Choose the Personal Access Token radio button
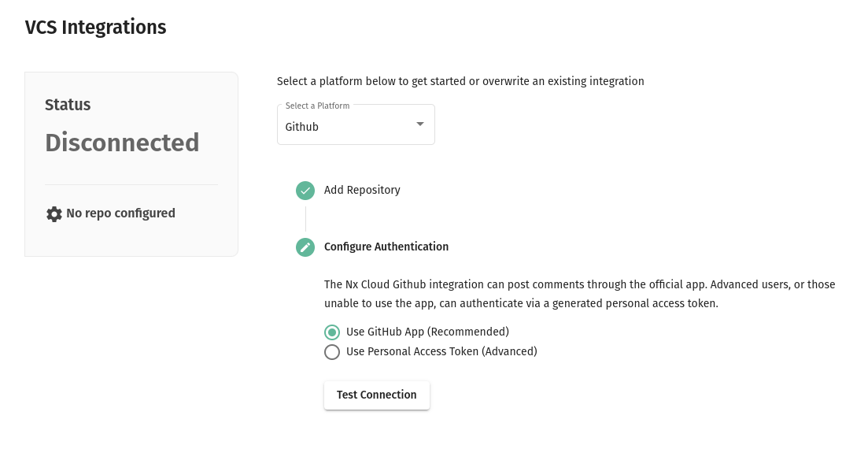868x449 pixels. tap(332, 352)
